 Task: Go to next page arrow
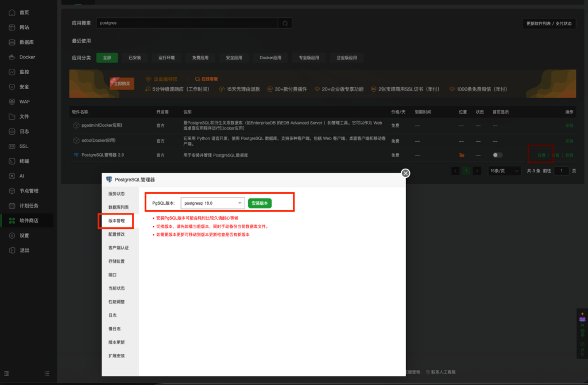[x=477, y=171]
